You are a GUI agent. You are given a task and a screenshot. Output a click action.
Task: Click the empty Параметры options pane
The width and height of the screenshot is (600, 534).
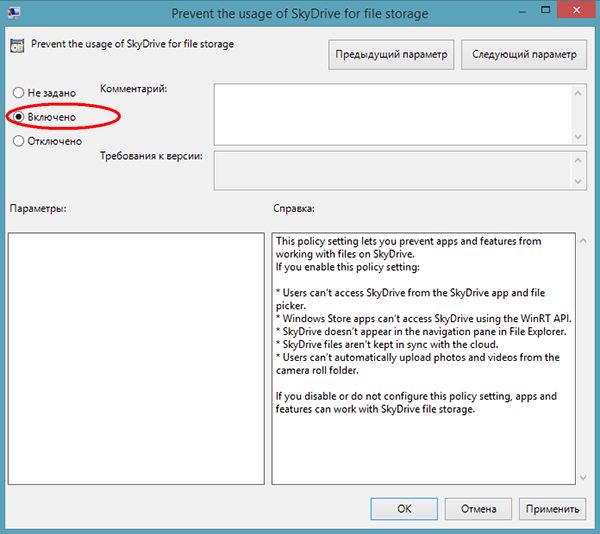coord(136,358)
